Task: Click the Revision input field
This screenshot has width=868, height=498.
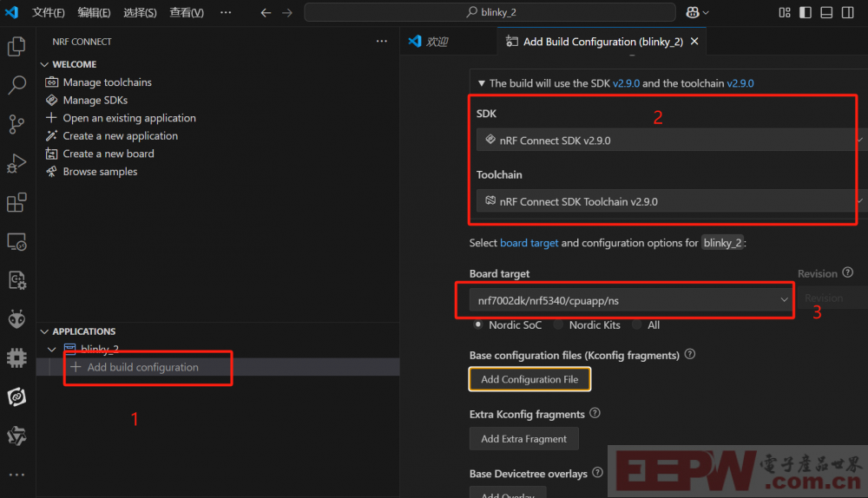Action: (x=832, y=298)
